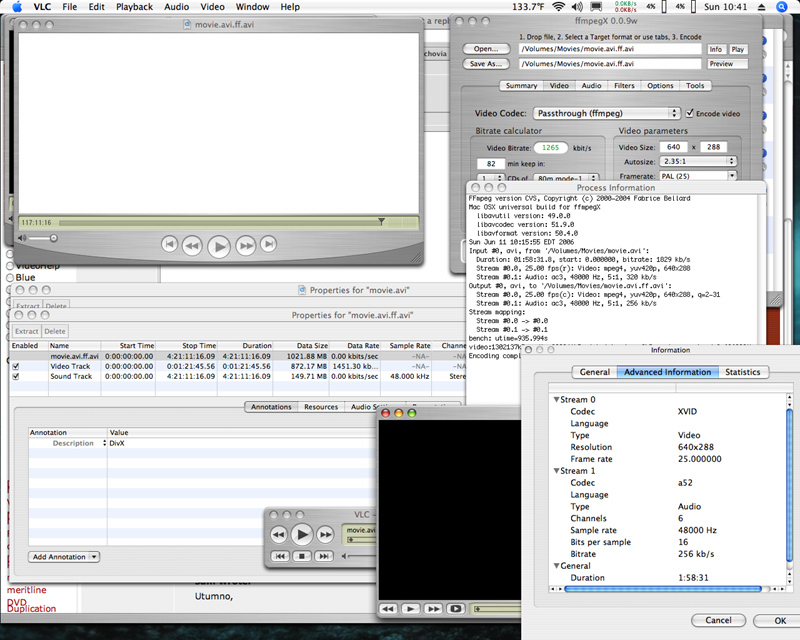The image size is (800, 640).
Task: Click the Information panel horizontal scrollbar
Action: click(x=663, y=588)
